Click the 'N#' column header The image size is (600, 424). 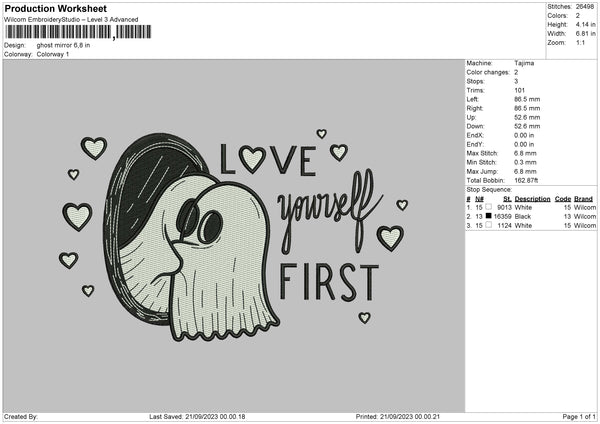click(x=479, y=199)
